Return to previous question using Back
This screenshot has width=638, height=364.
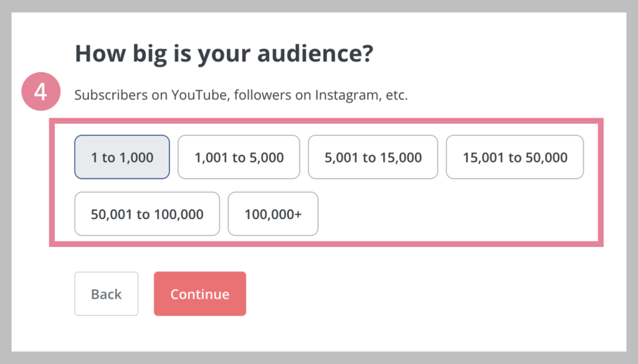pos(107,294)
